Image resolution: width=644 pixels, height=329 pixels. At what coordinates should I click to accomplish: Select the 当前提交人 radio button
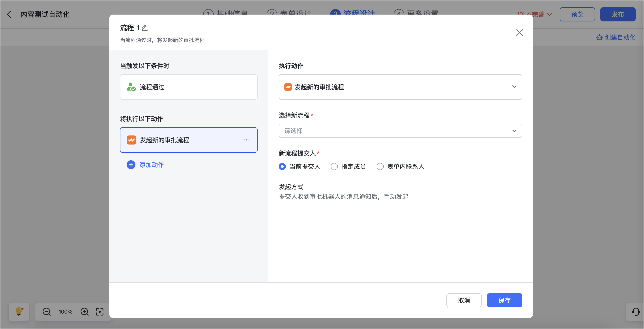[282, 166]
